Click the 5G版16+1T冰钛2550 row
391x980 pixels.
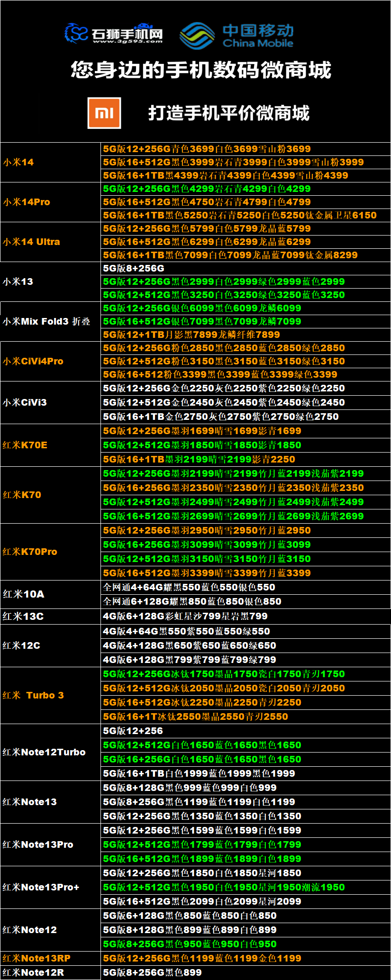point(246,717)
